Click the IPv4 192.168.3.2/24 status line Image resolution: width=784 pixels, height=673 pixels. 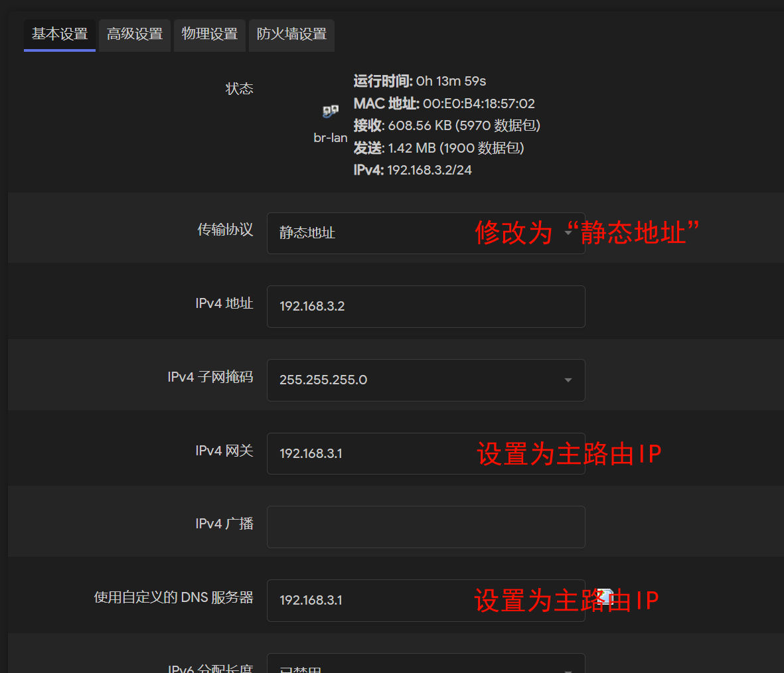412,170
